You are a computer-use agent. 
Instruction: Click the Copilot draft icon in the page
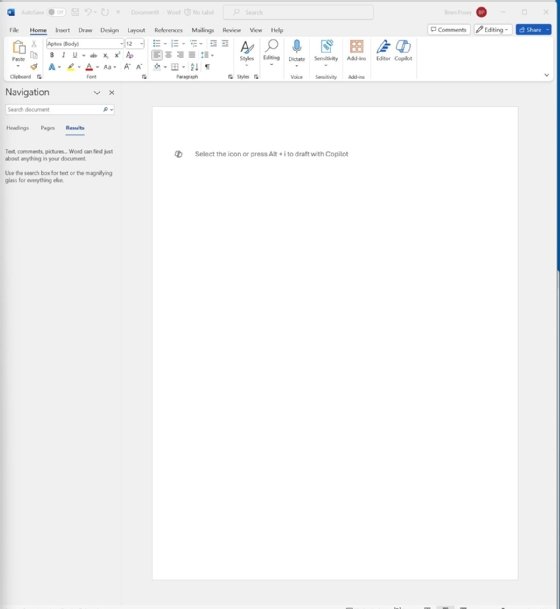[x=178, y=154]
